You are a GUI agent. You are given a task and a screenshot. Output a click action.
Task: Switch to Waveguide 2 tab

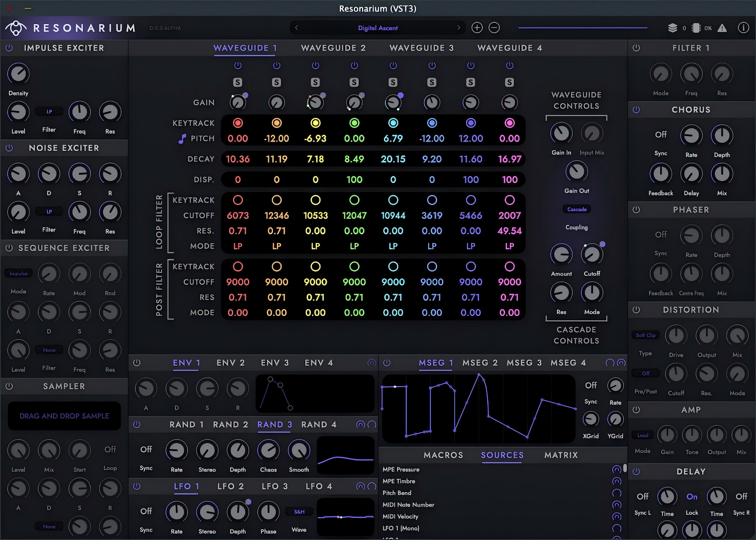pos(333,48)
